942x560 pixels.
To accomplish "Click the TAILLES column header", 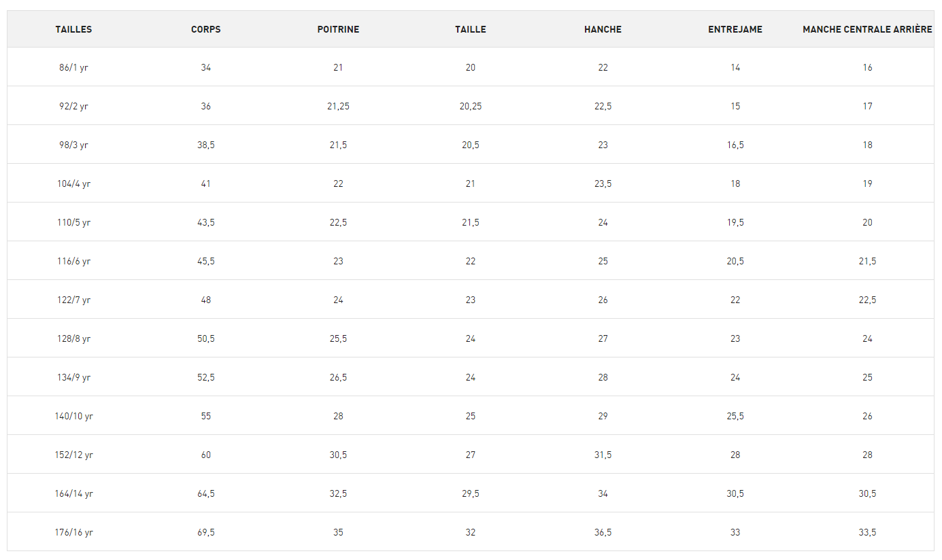I will pos(73,29).
